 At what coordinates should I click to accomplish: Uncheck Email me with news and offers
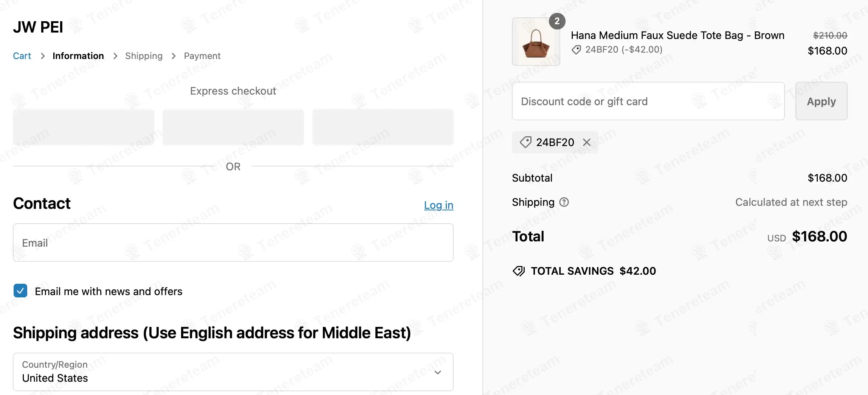pyautogui.click(x=20, y=291)
